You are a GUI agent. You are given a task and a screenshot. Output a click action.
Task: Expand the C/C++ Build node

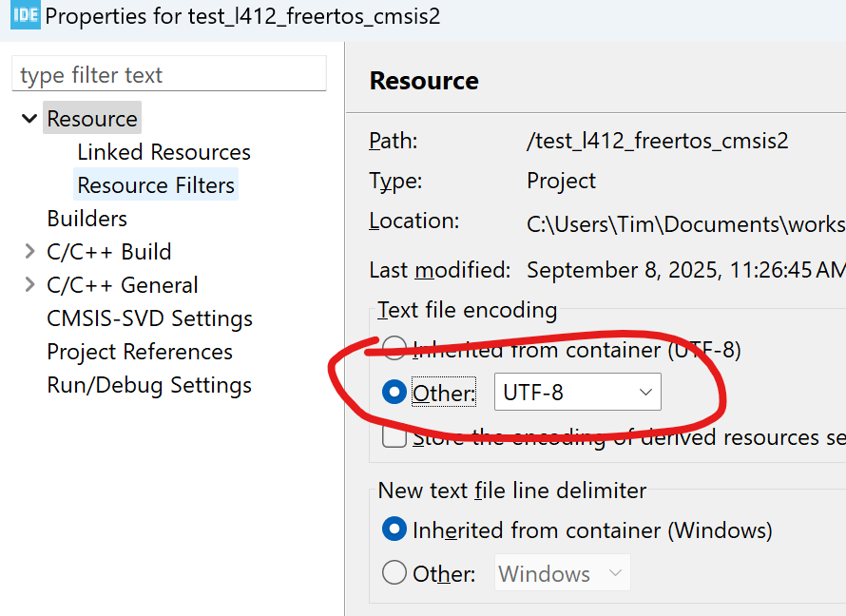tap(29, 252)
